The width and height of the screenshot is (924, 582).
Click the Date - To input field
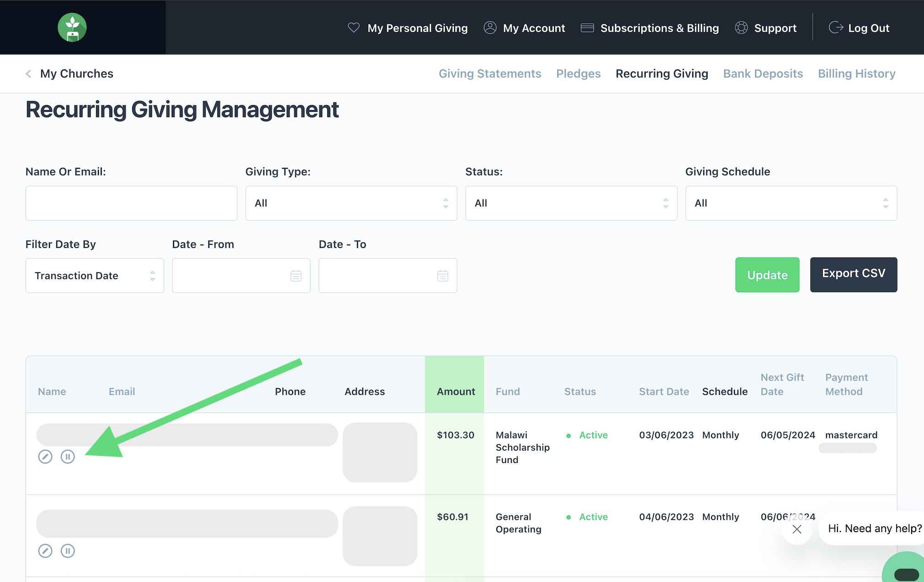tap(388, 275)
